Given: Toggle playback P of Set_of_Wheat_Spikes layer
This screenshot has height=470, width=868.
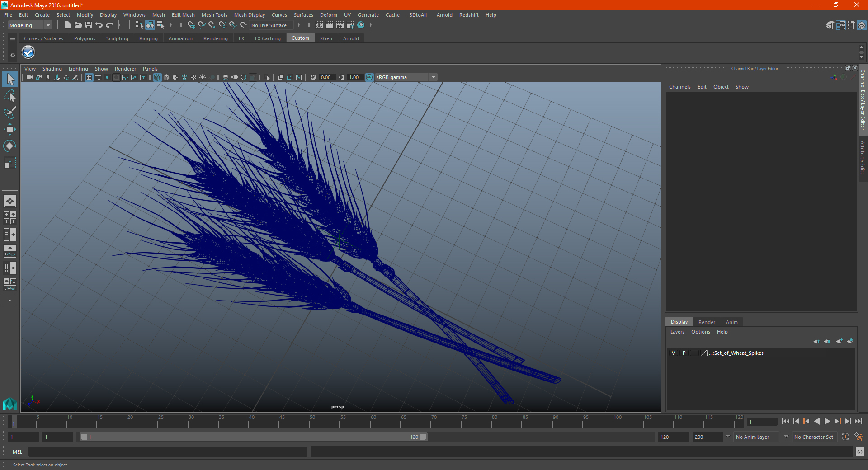Looking at the screenshot, I should coord(684,353).
